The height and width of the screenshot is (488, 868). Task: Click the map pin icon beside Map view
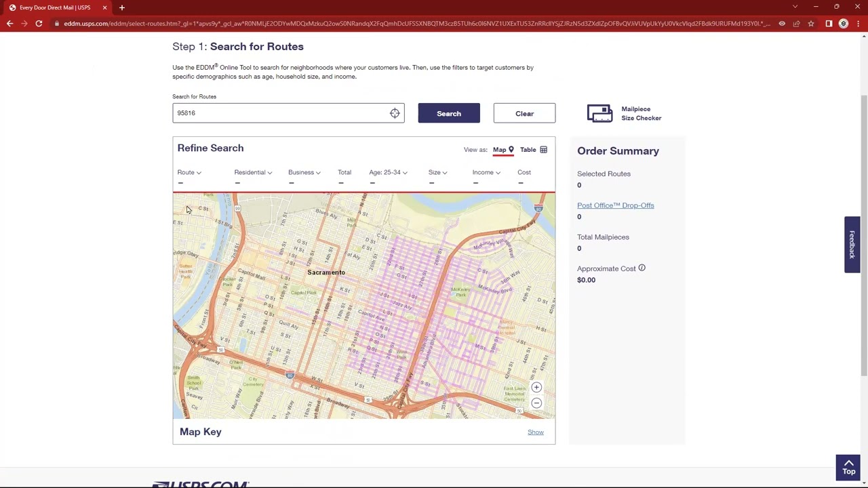pos(511,150)
